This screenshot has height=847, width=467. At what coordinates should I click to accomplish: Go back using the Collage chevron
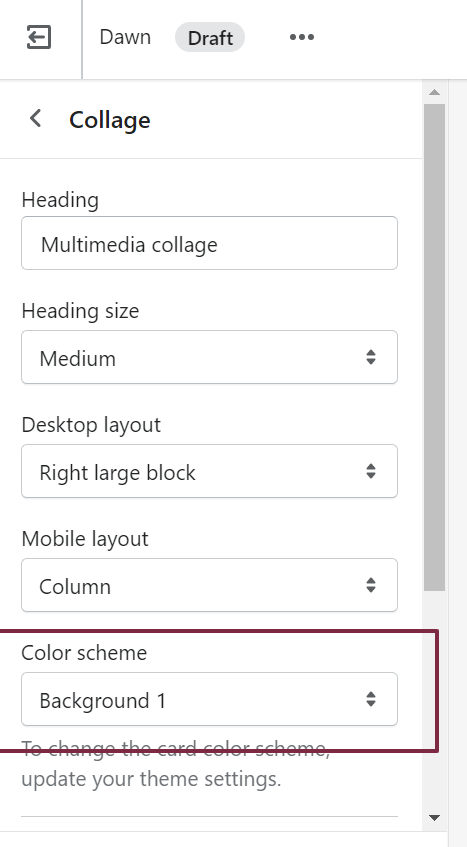[x=36, y=118]
